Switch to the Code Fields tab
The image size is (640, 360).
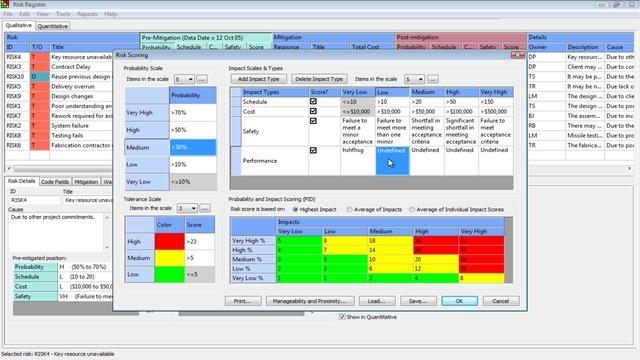pos(55,182)
